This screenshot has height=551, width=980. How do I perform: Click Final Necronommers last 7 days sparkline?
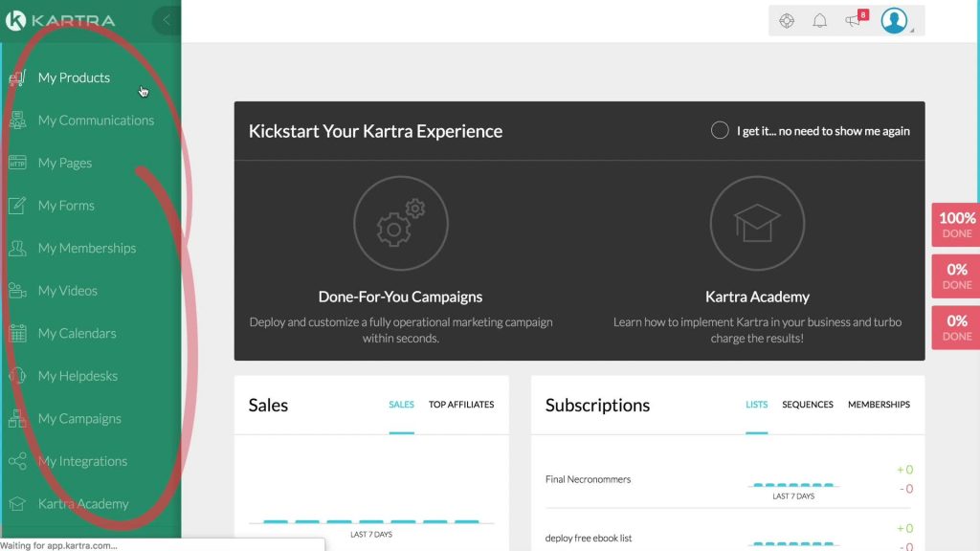tap(793, 485)
